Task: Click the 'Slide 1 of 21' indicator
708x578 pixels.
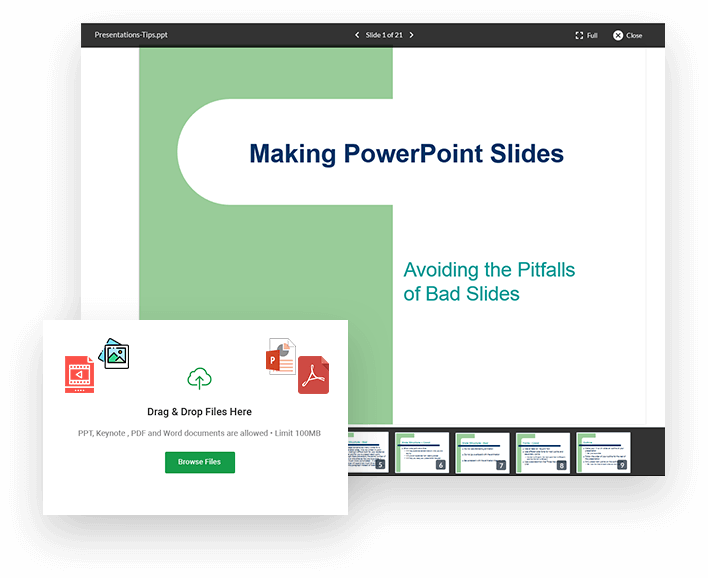Action: click(x=384, y=35)
